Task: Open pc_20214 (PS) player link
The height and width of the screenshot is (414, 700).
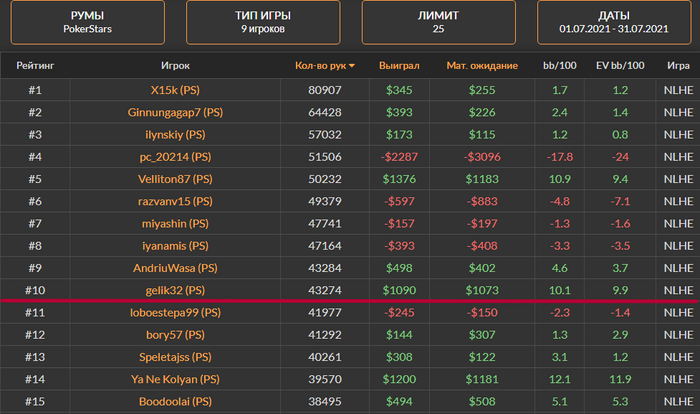Action: (175, 157)
